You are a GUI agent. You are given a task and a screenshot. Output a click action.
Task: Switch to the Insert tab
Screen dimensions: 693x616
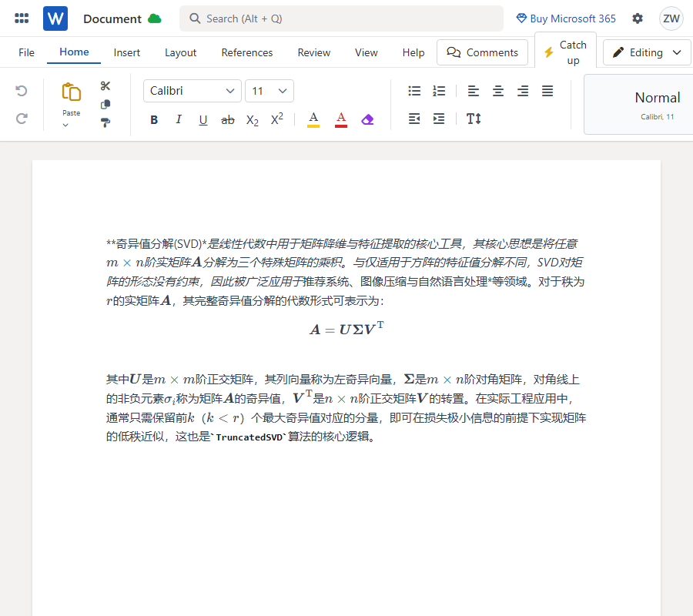[127, 52]
